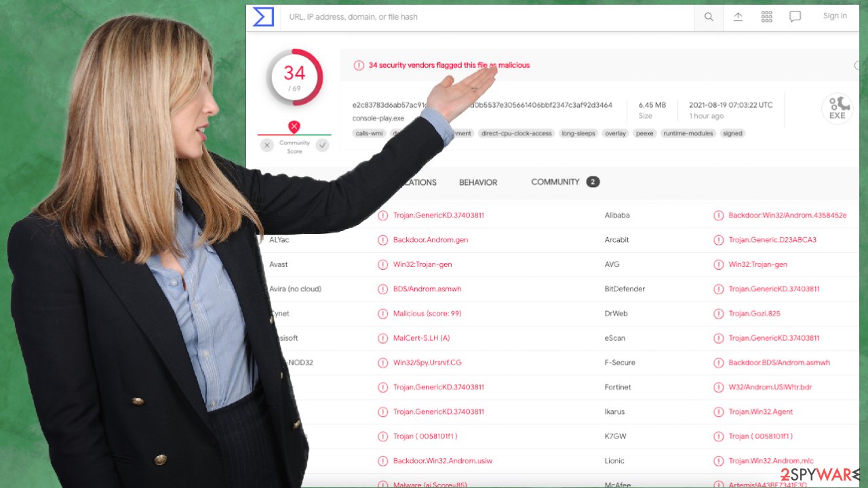This screenshot has width=868, height=488.
Task: Click alert icon beside W32/Androm.USIW!tr.bdr
Action: (x=719, y=387)
